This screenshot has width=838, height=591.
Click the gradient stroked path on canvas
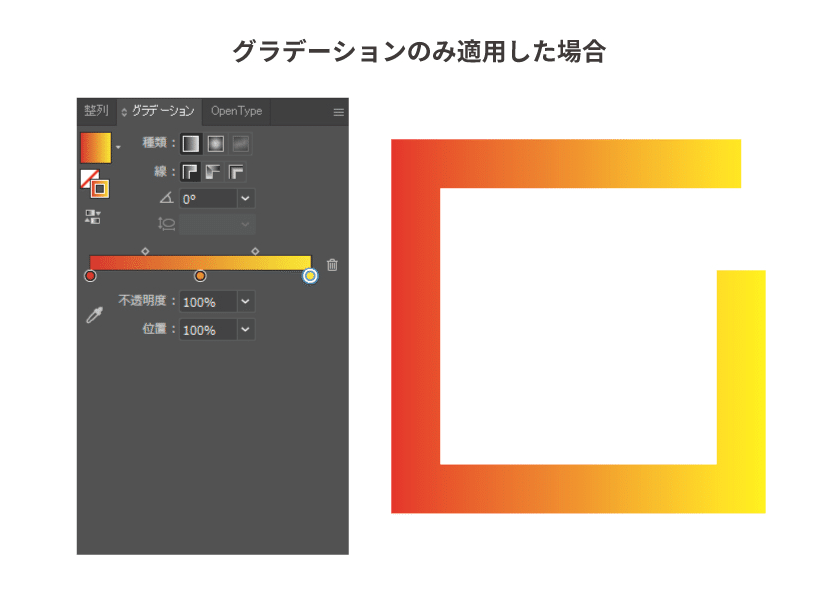point(416,326)
